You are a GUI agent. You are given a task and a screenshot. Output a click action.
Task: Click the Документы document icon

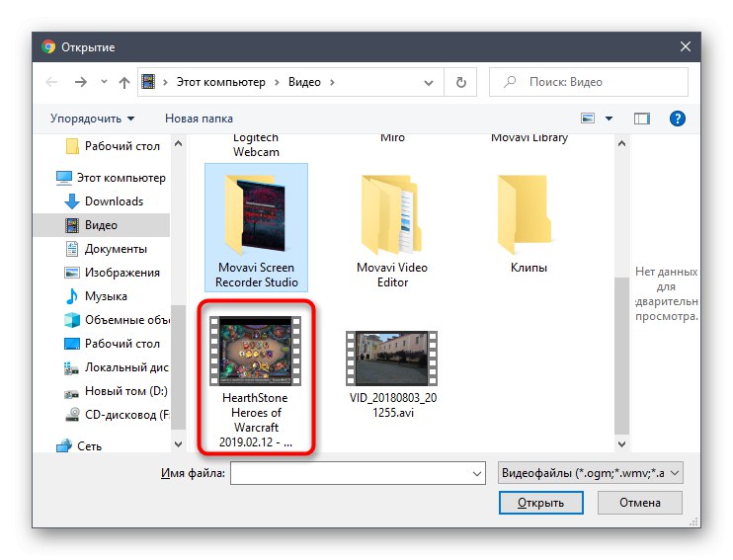(71, 249)
